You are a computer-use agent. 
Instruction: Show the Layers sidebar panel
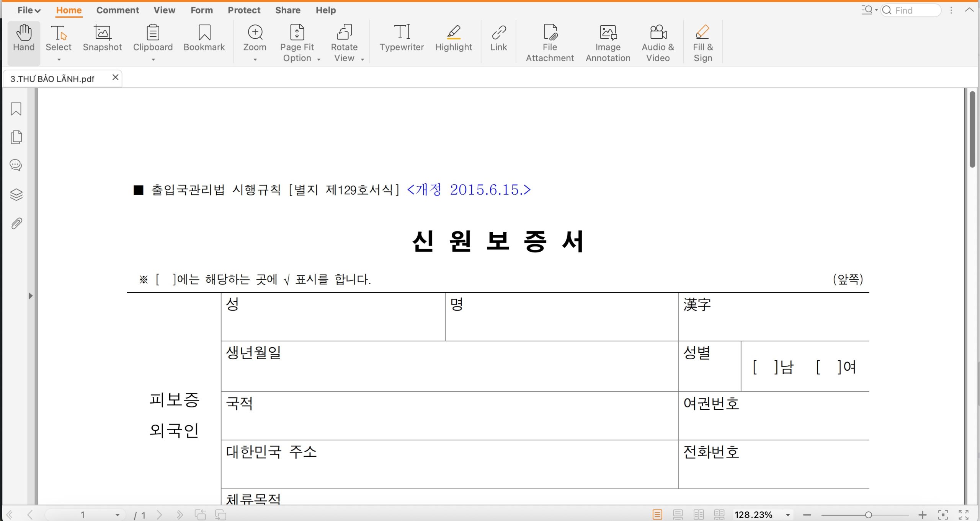click(x=16, y=195)
